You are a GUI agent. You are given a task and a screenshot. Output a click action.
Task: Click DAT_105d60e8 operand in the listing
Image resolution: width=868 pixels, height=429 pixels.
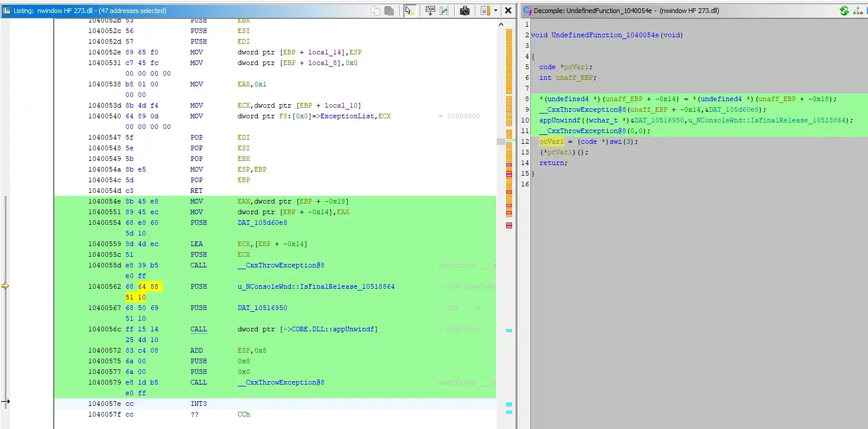click(262, 222)
